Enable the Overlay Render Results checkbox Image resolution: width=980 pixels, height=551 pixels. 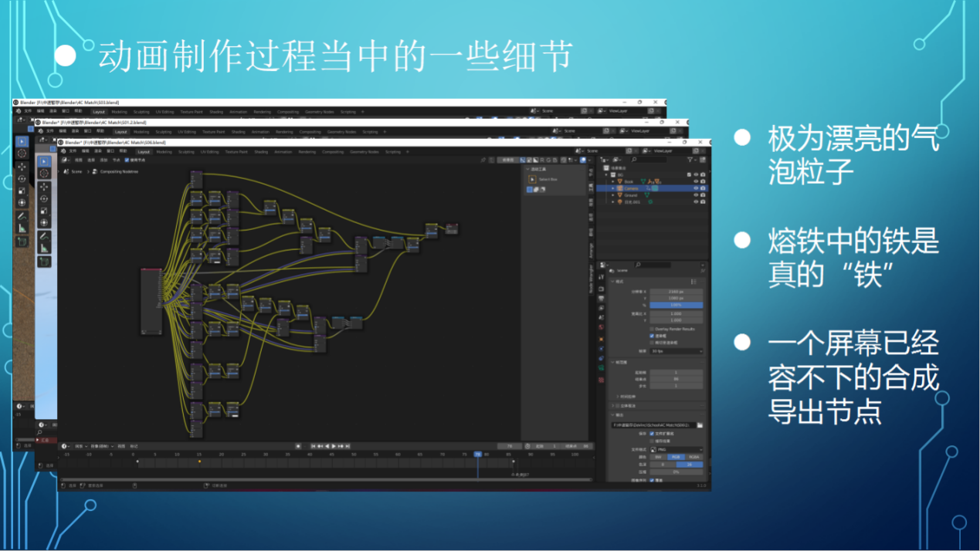652,329
